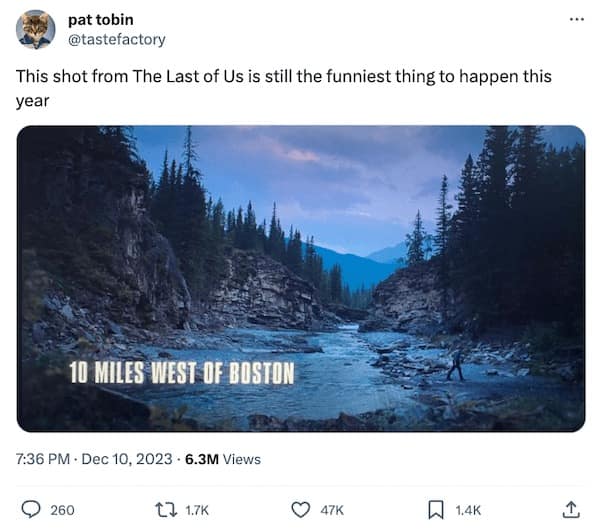Click the "10 MILES WEST OF BOSTON" caption
Image resolution: width=600 pixels, height=530 pixels.
(181, 373)
